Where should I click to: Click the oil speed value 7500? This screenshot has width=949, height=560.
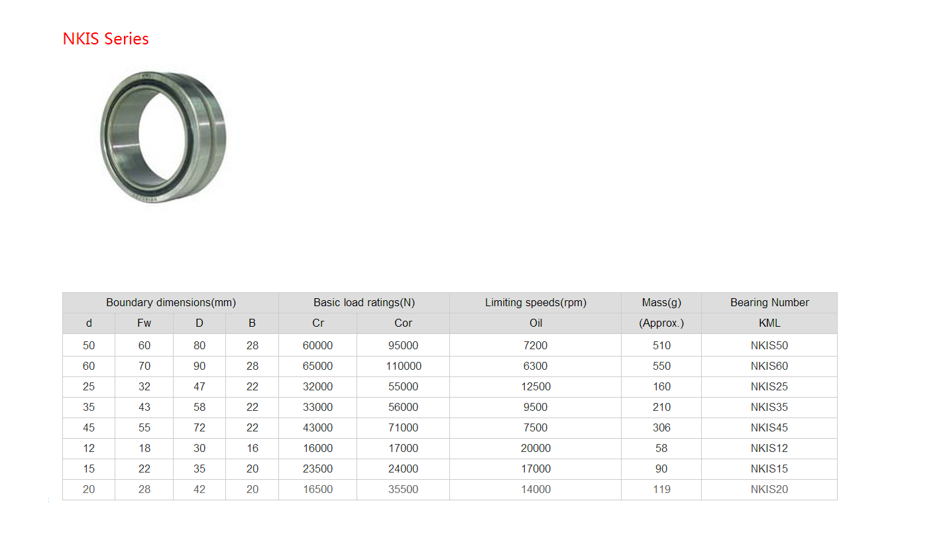coord(535,428)
